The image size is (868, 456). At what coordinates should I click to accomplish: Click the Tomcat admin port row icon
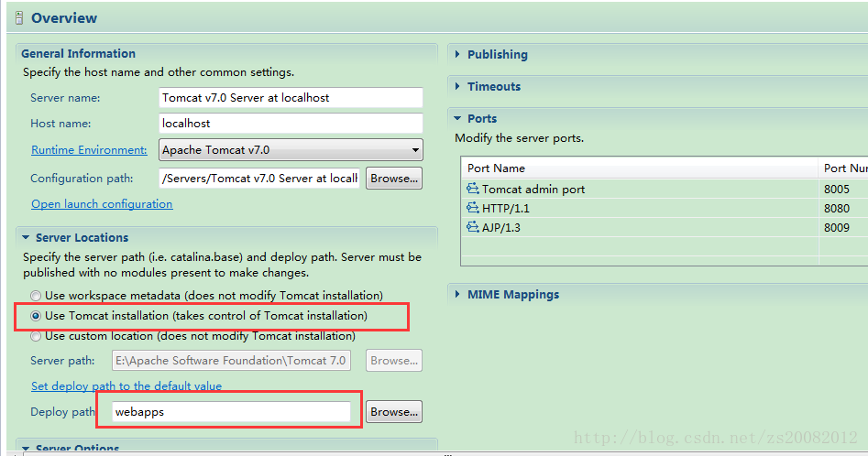[472, 189]
